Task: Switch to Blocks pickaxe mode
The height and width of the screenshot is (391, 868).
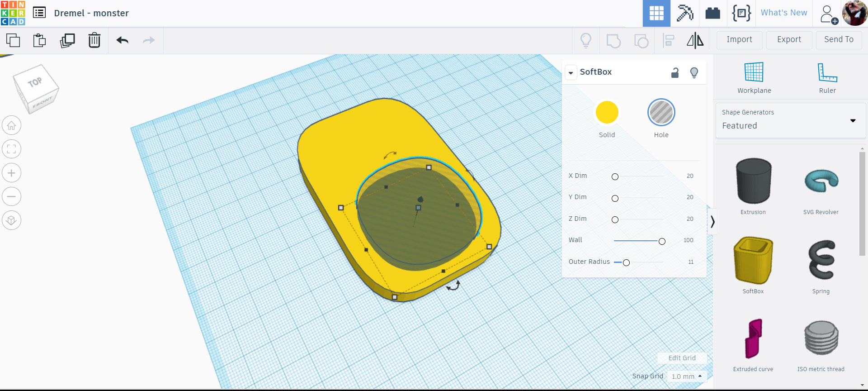Action: (685, 13)
